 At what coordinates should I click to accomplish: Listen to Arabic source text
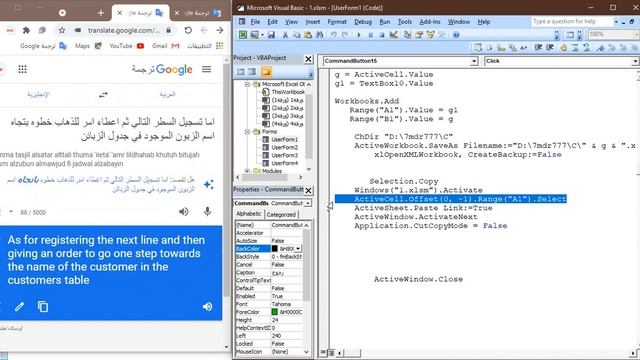coord(184,211)
